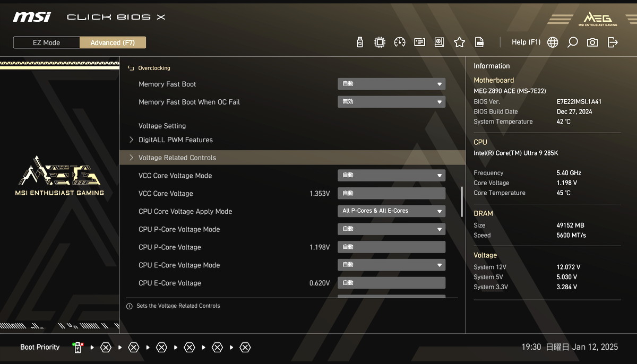
Task: Click System Temperature value "42 °C"
Action: (x=563, y=122)
